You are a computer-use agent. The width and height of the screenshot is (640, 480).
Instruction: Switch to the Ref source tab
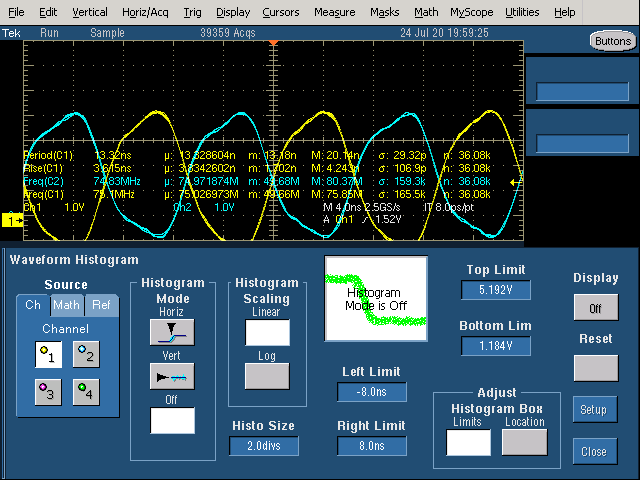coord(101,305)
